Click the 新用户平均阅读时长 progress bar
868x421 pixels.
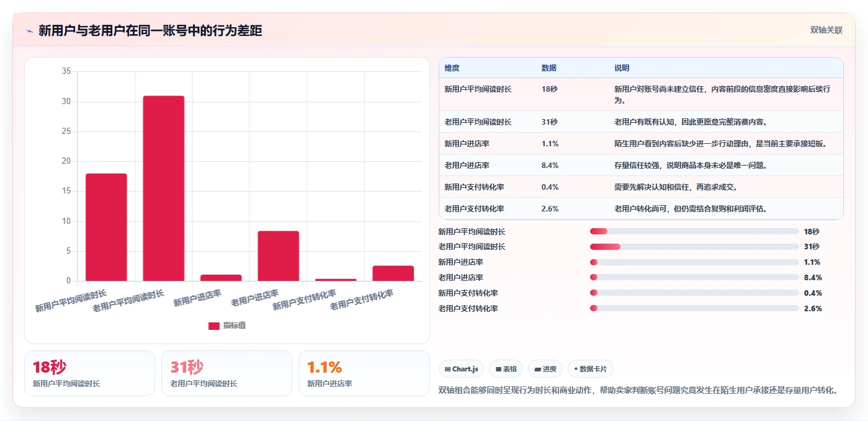click(694, 231)
